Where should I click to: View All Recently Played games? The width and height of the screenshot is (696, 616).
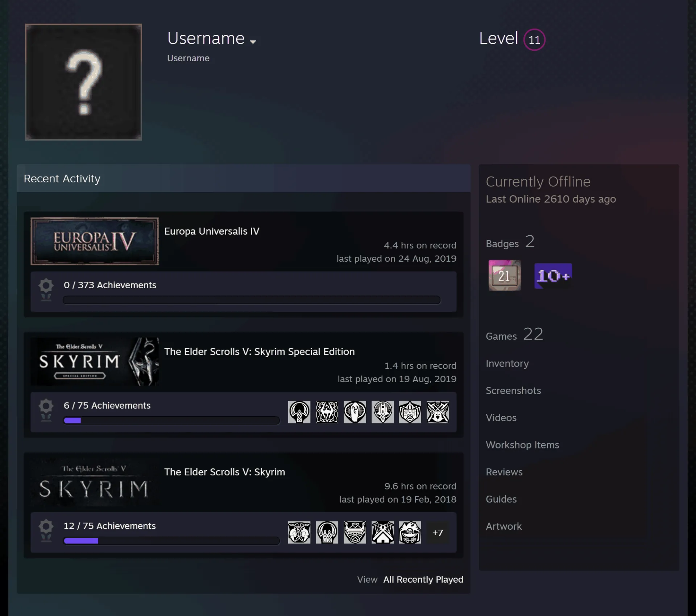tap(423, 579)
